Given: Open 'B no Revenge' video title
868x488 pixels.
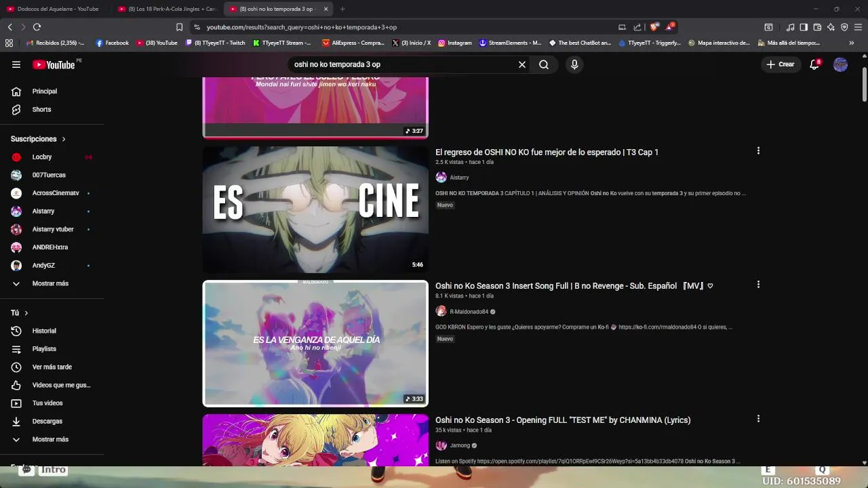Looking at the screenshot, I should [574, 286].
